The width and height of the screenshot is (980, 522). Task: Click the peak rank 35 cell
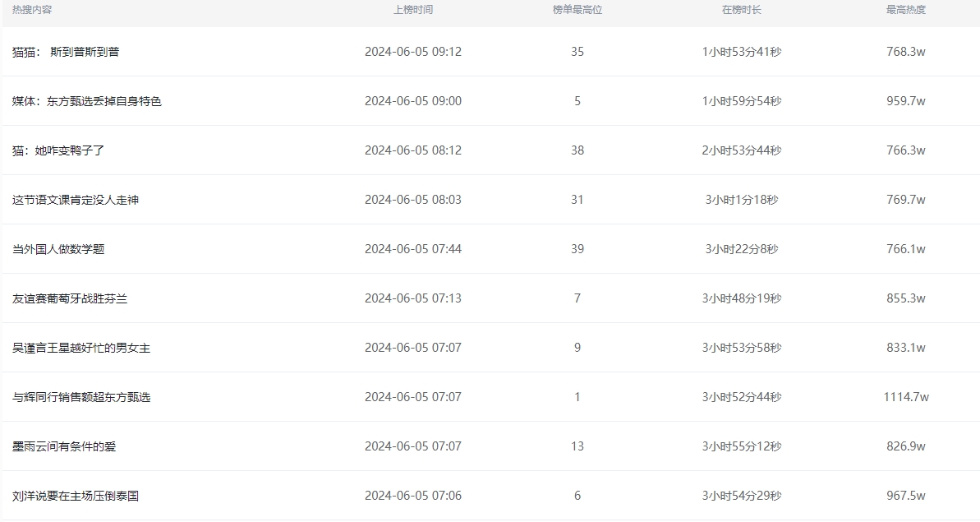(x=577, y=52)
